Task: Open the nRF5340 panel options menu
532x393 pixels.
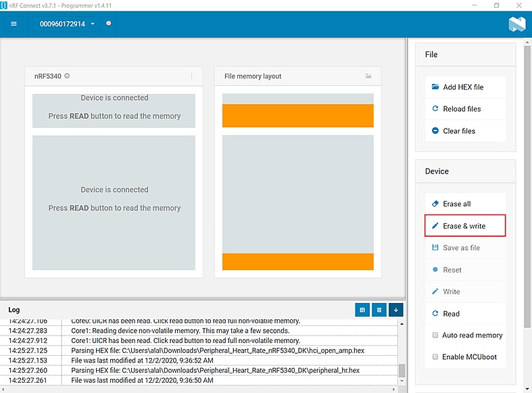Action: [192, 76]
